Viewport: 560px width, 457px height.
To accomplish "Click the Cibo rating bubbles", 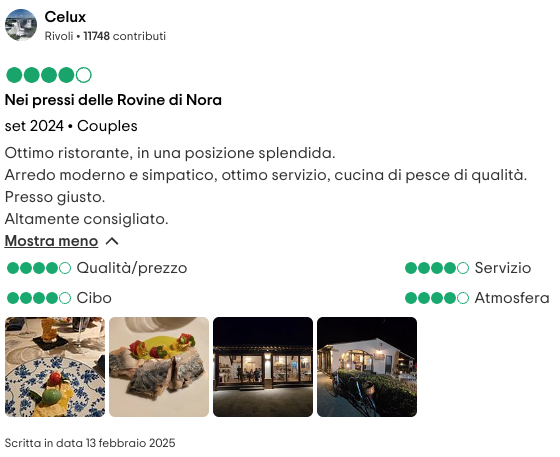I will tap(39, 298).
